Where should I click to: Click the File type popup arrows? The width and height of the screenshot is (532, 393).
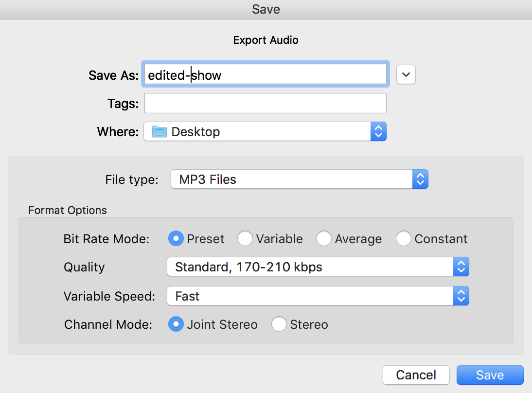(x=420, y=179)
